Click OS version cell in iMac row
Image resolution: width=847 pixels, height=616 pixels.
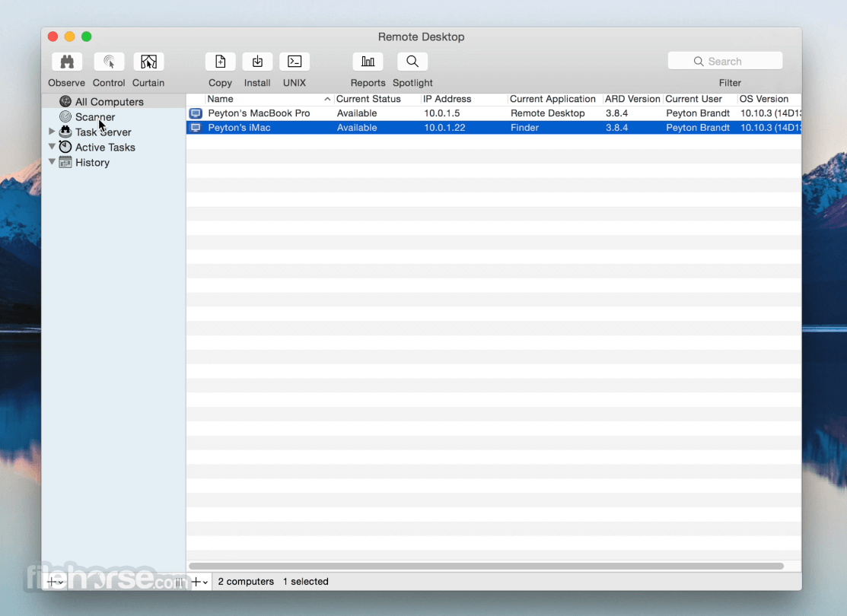(x=770, y=128)
